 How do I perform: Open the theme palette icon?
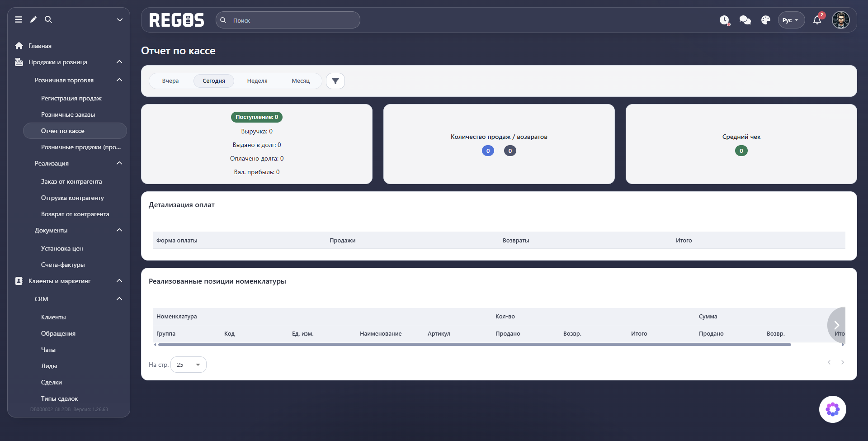pyautogui.click(x=766, y=20)
